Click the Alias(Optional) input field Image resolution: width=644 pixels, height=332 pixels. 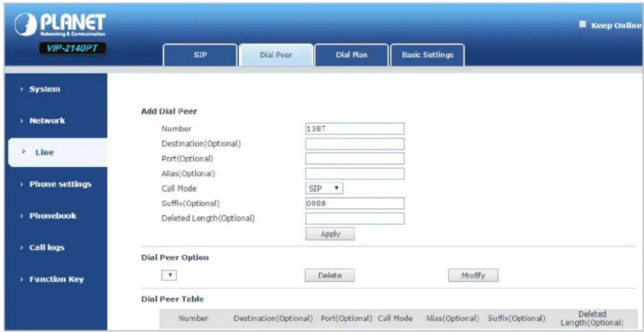click(355, 174)
